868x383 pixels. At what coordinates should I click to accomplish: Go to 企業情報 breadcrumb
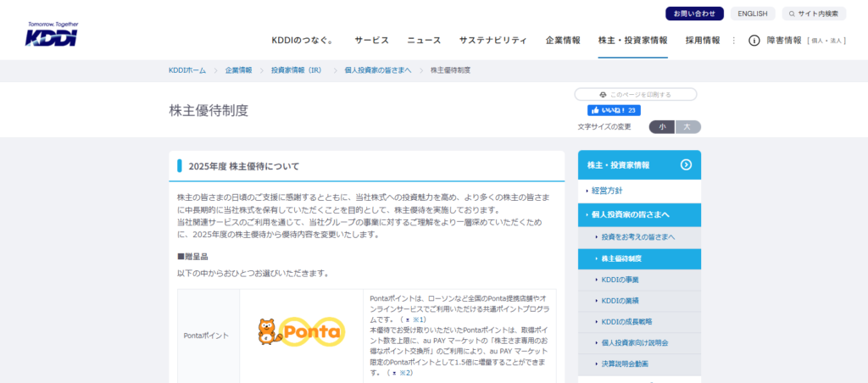click(x=238, y=70)
